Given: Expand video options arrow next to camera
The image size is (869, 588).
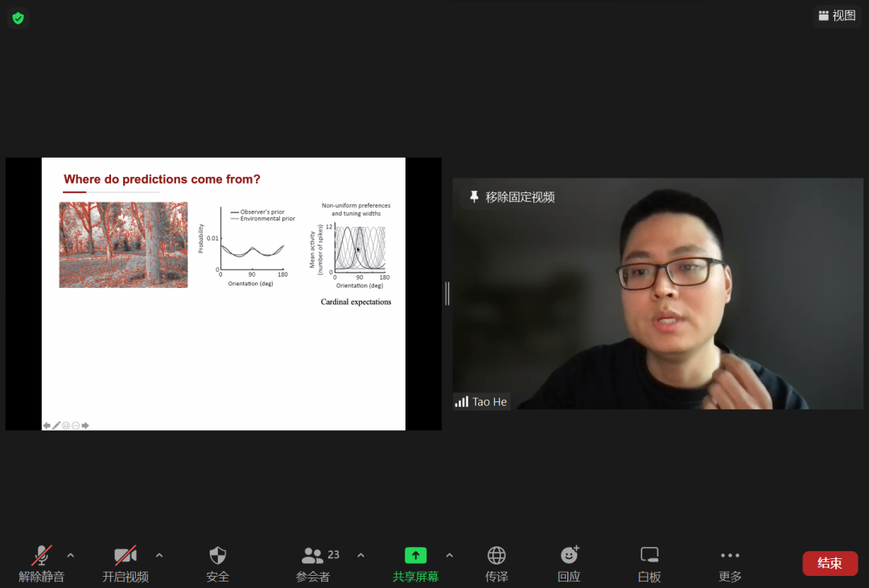Looking at the screenshot, I should (159, 555).
